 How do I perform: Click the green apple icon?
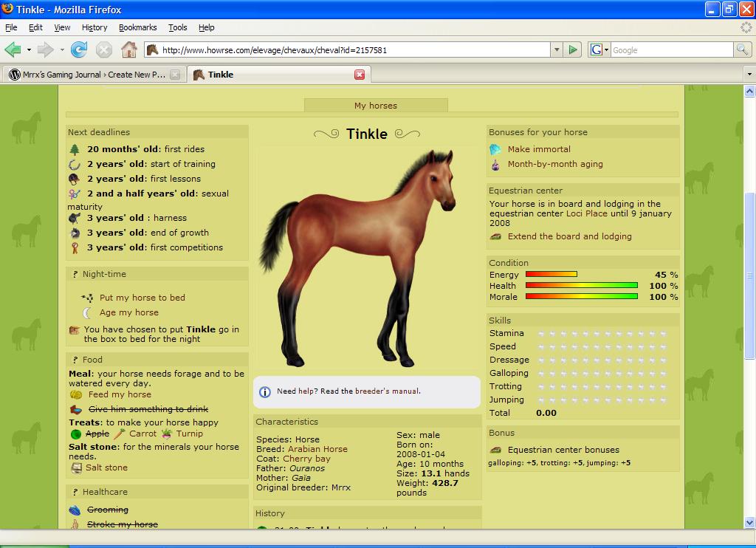[76, 434]
